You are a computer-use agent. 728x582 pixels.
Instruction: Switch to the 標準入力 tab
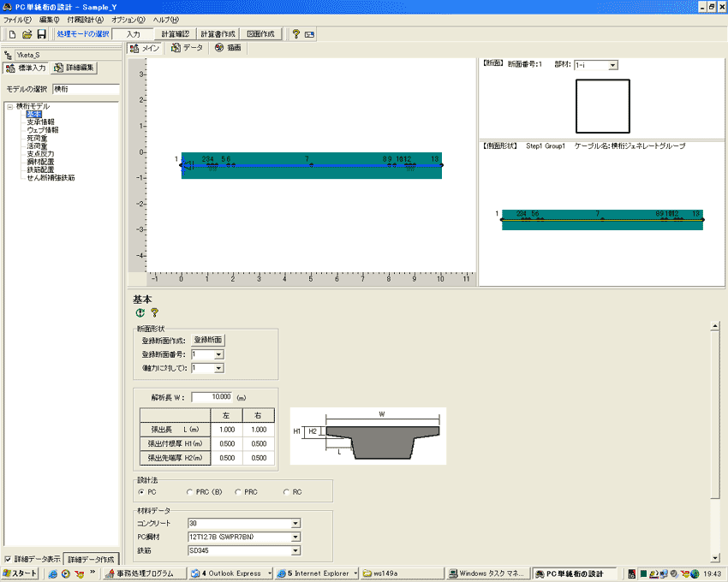click(27, 68)
